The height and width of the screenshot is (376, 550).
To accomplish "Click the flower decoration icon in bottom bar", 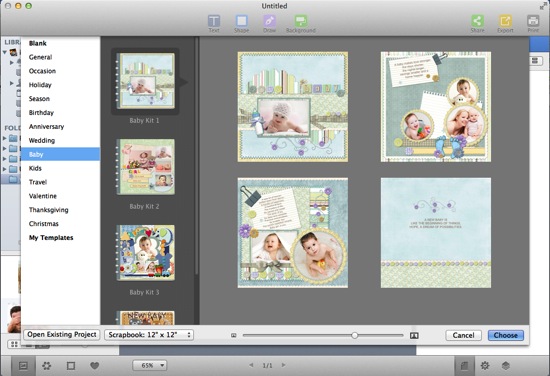I will click(x=46, y=366).
